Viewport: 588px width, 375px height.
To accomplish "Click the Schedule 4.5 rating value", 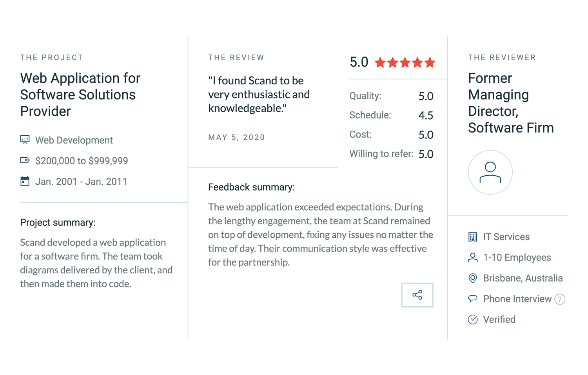I will pyautogui.click(x=425, y=115).
